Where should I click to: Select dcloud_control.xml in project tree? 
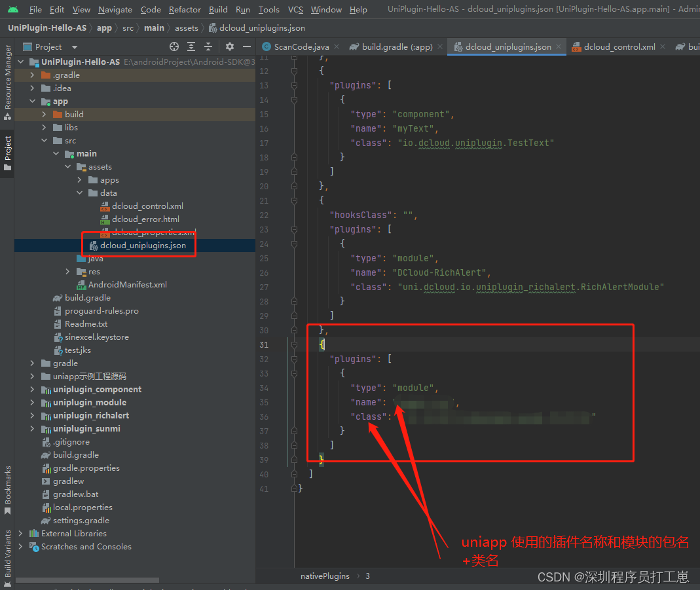(x=147, y=206)
